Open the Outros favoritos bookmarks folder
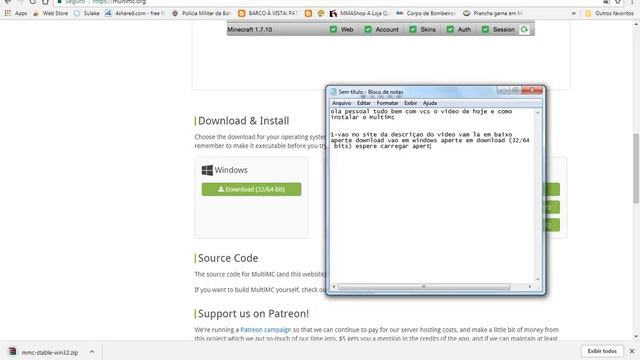This screenshot has width=640, height=360. (609, 13)
